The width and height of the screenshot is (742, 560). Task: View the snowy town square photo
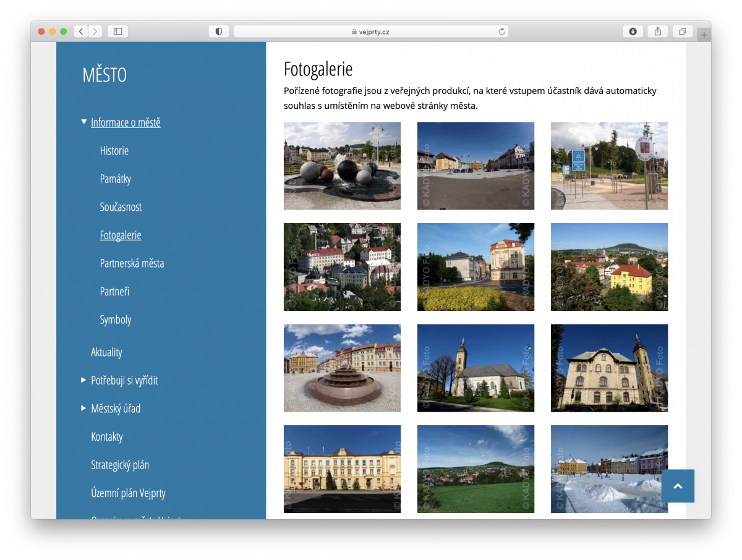click(609, 469)
